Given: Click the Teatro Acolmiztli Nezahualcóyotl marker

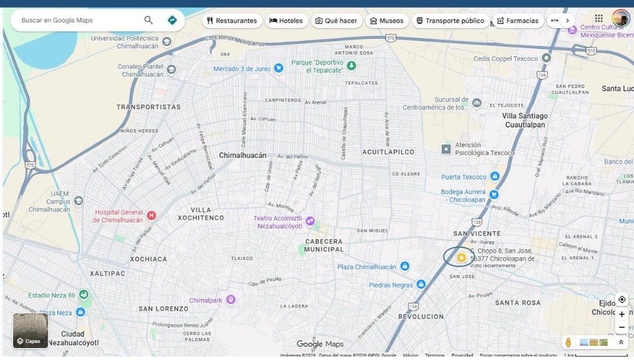Looking at the screenshot, I should tap(310, 221).
